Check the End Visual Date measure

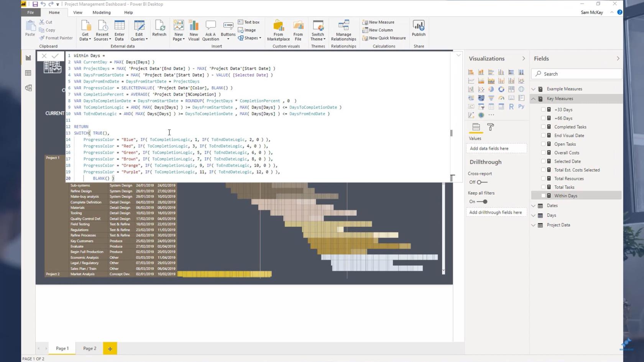(x=543, y=136)
